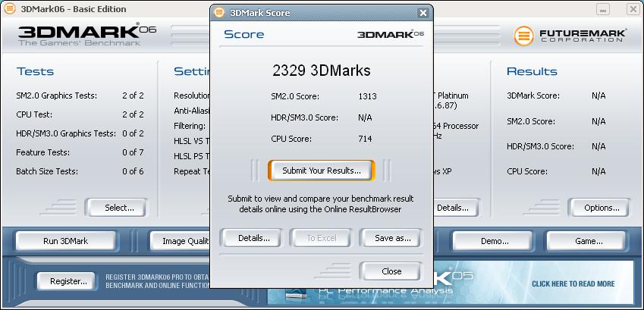Click the Register button
This screenshot has height=310, width=644.
[66, 281]
